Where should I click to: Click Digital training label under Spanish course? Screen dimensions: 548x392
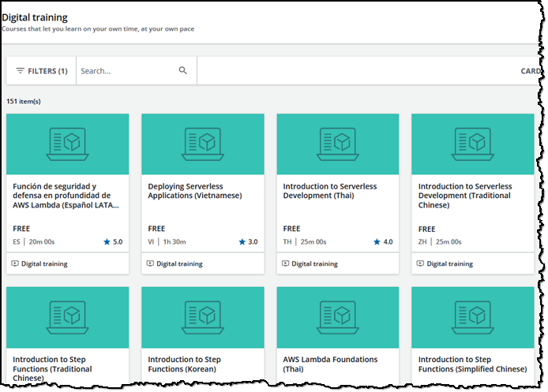[44, 264]
